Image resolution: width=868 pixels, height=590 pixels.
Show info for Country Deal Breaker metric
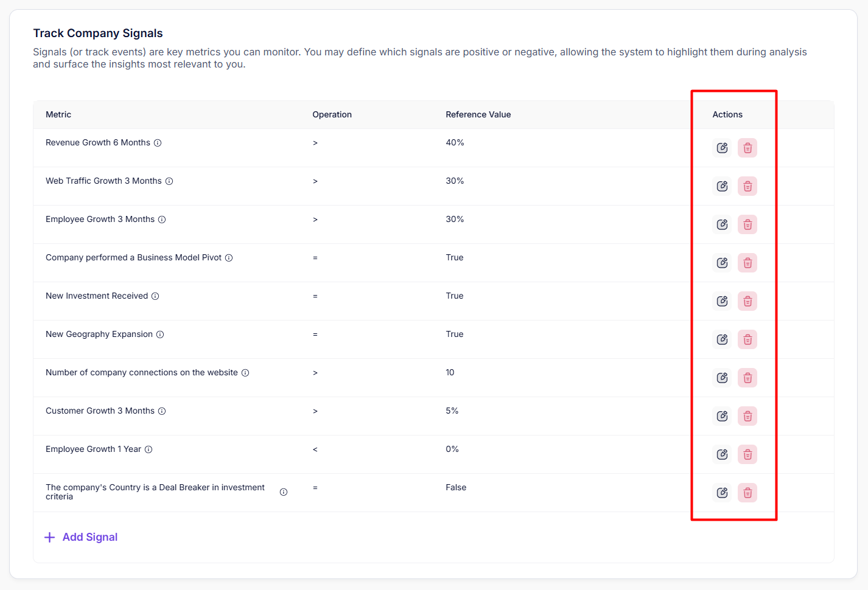[284, 492]
